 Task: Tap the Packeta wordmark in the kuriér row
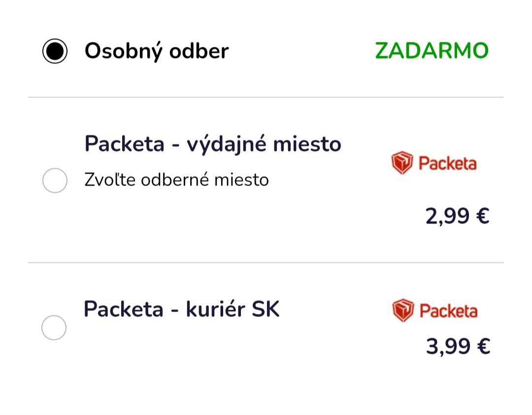point(448,311)
